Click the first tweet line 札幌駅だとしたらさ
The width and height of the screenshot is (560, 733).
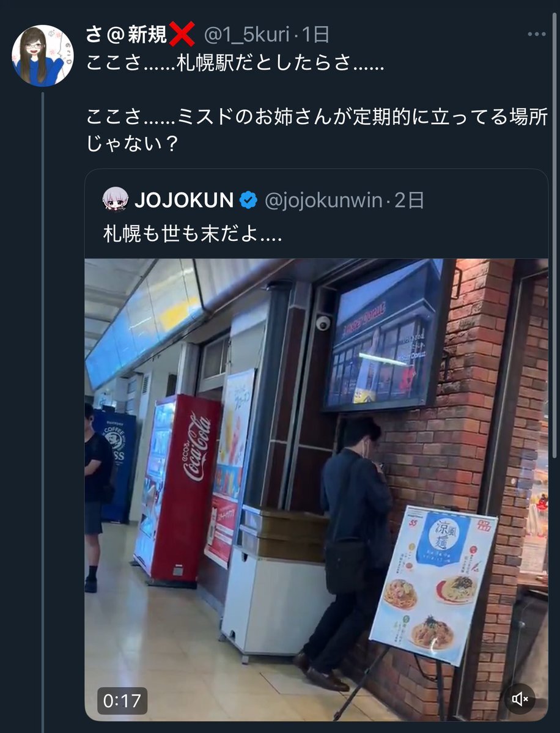tap(235, 62)
